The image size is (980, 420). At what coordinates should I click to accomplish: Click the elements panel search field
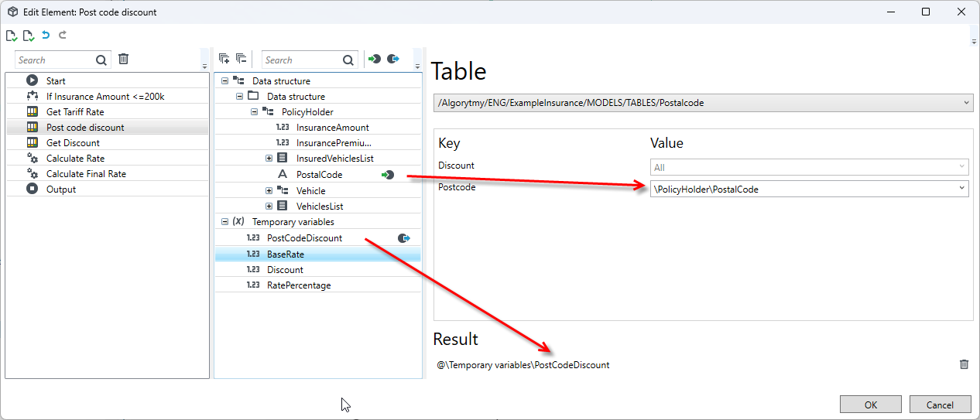[x=54, y=60]
